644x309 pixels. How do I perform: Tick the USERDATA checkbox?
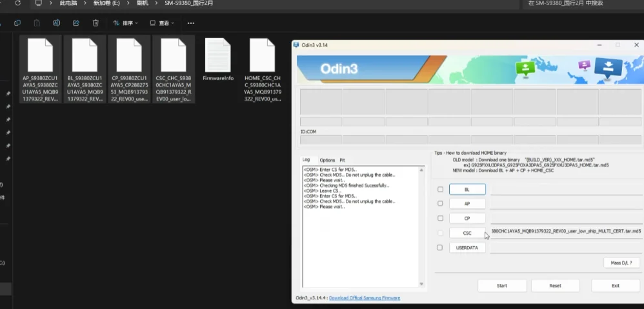[x=440, y=248]
